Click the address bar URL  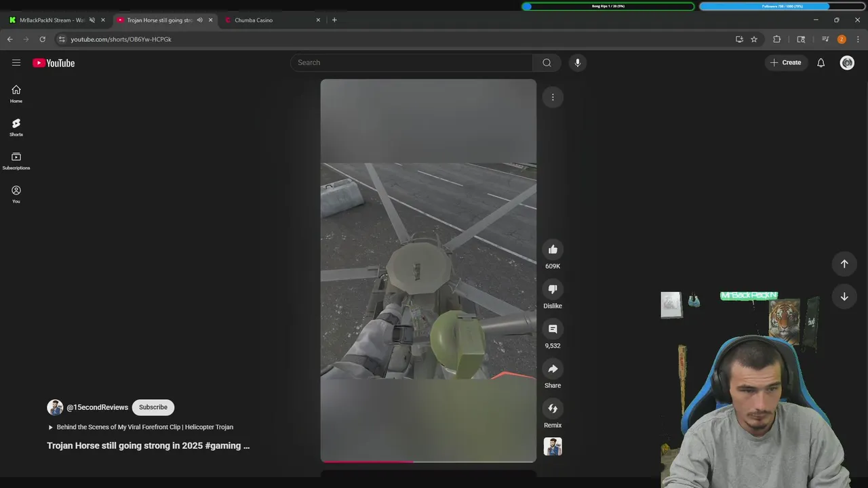click(x=121, y=39)
